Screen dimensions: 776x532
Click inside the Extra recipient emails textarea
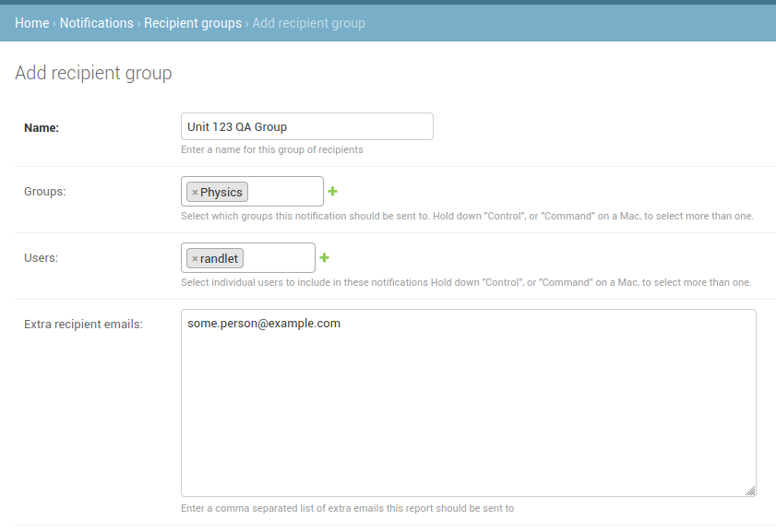coord(468,403)
